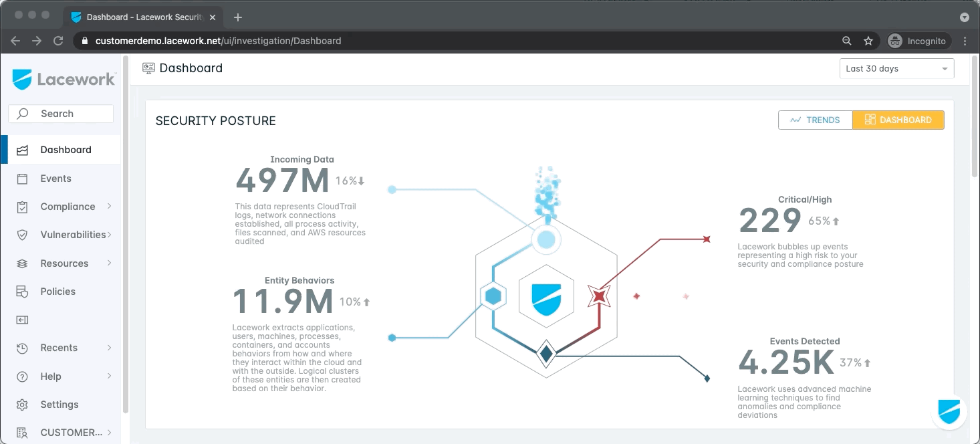Bookmark this page with the star icon
Viewport: 980px width, 444px height.
coord(868,41)
